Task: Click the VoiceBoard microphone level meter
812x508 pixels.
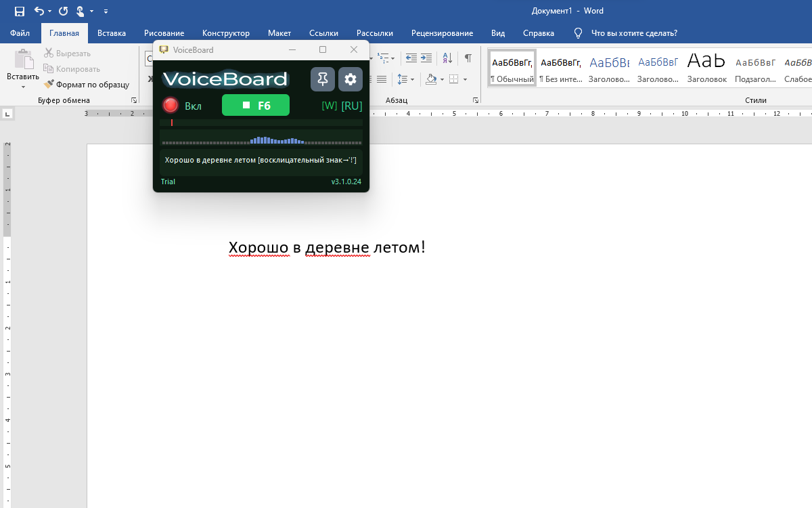Action: click(261, 141)
